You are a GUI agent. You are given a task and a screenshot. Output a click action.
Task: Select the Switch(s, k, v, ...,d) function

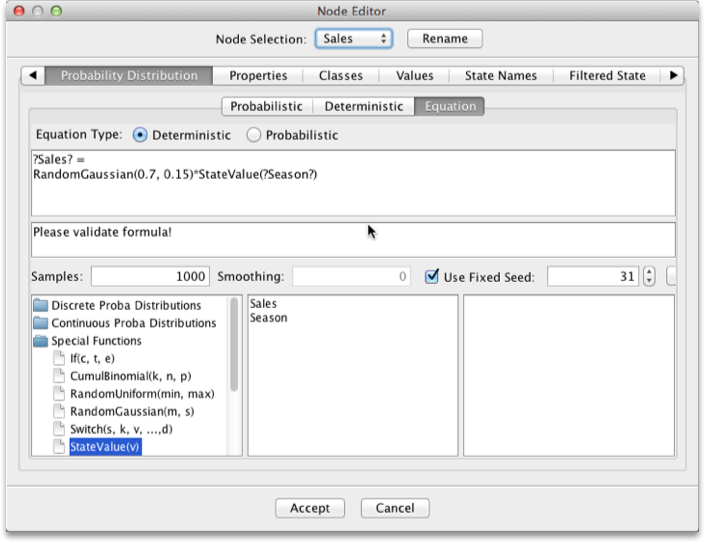(x=121, y=429)
